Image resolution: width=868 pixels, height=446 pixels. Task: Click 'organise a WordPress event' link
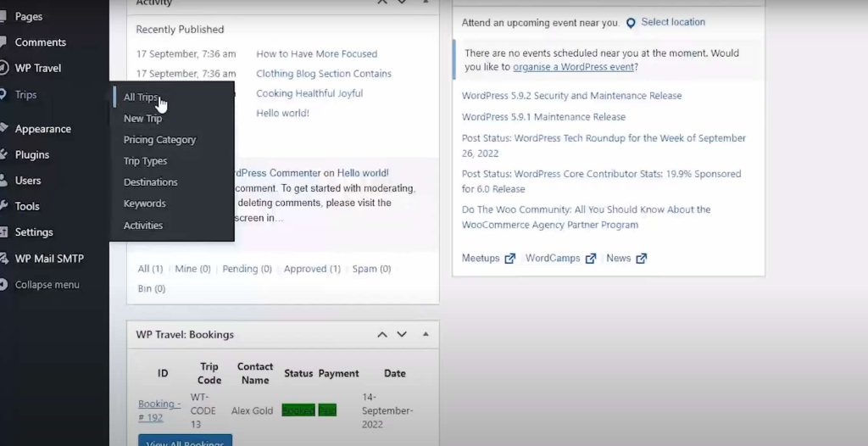pyautogui.click(x=573, y=67)
